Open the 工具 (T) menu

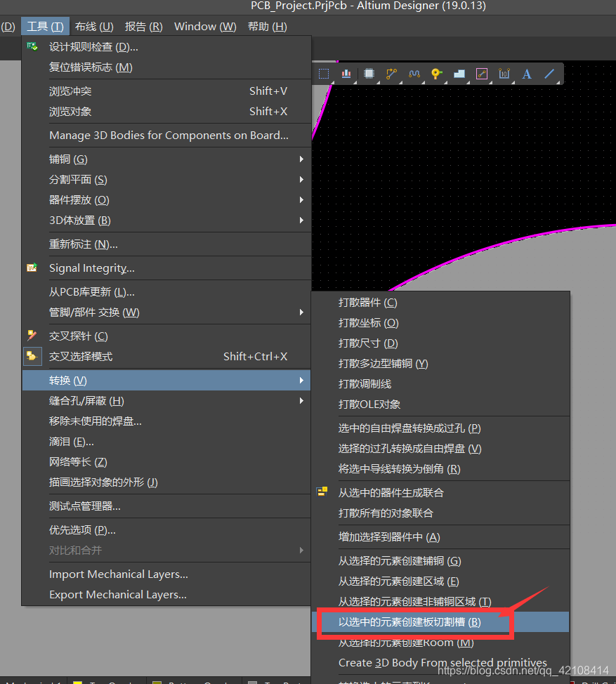pyautogui.click(x=45, y=27)
